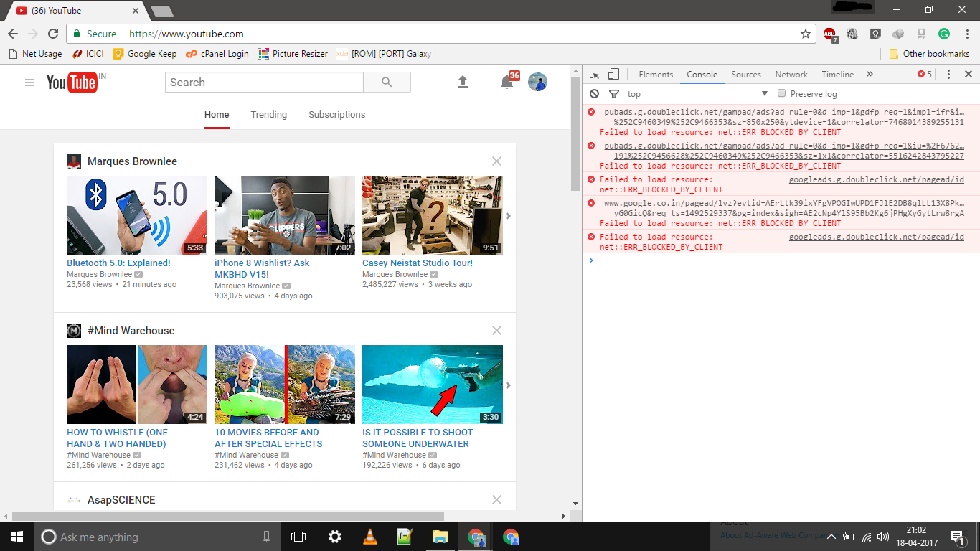Select the Home tab on YouTube
Image resolution: width=980 pixels, height=551 pixels.
tap(217, 115)
